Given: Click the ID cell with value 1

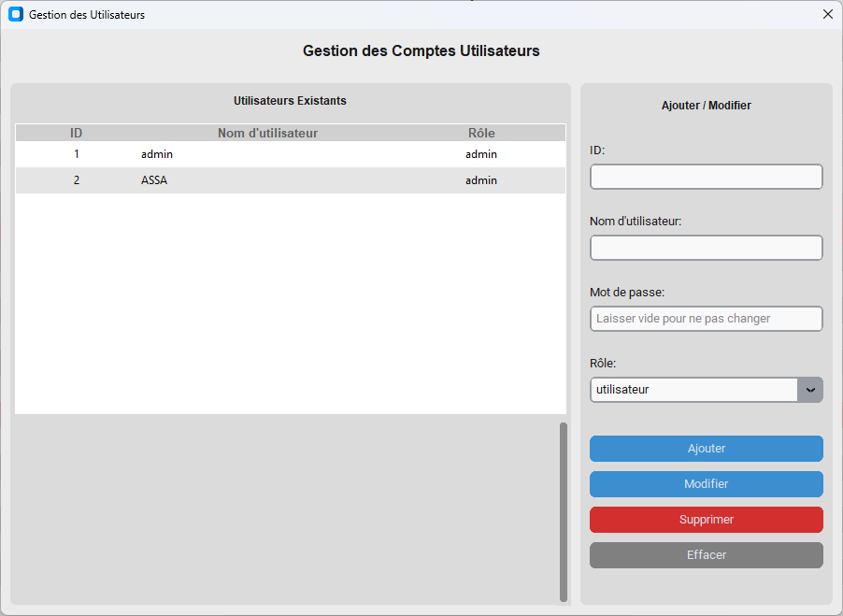Looking at the screenshot, I should pyautogui.click(x=77, y=154).
